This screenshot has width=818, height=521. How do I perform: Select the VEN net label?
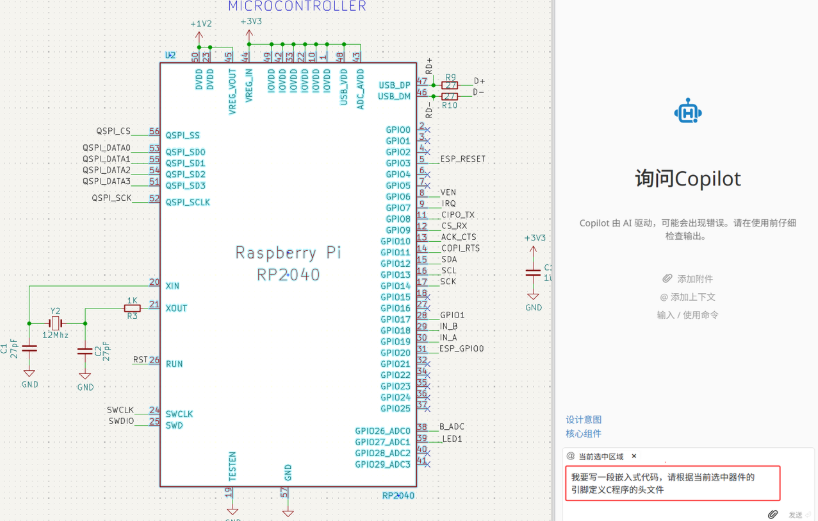(x=448, y=192)
